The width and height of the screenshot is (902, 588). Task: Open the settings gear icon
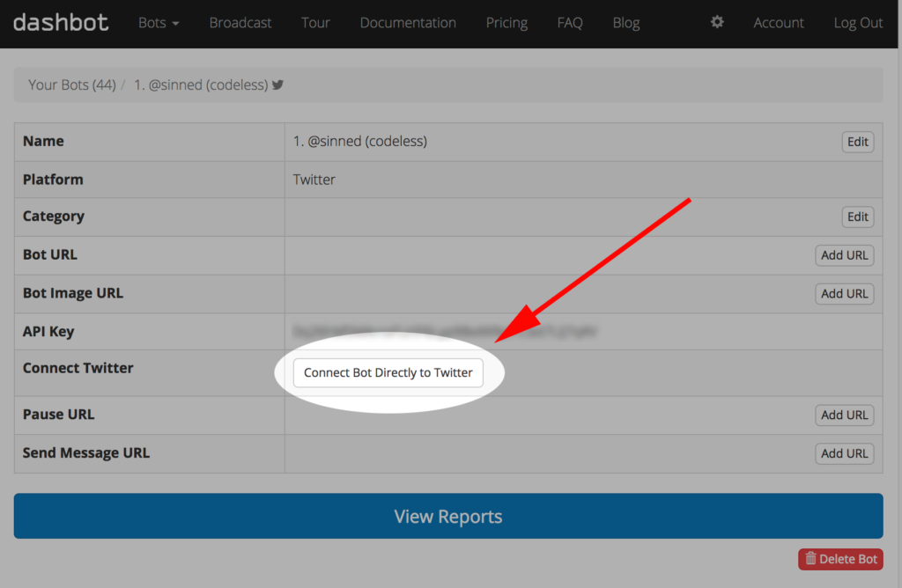pos(717,22)
